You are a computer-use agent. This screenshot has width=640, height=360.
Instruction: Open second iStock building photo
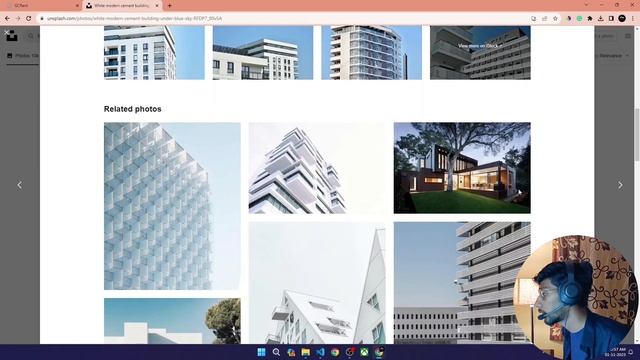click(x=263, y=53)
